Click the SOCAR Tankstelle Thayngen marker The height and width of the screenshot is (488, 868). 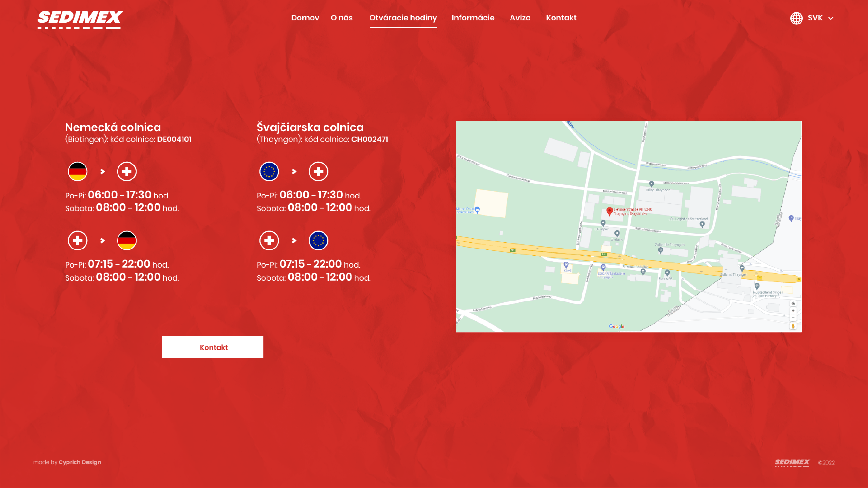coord(603,268)
